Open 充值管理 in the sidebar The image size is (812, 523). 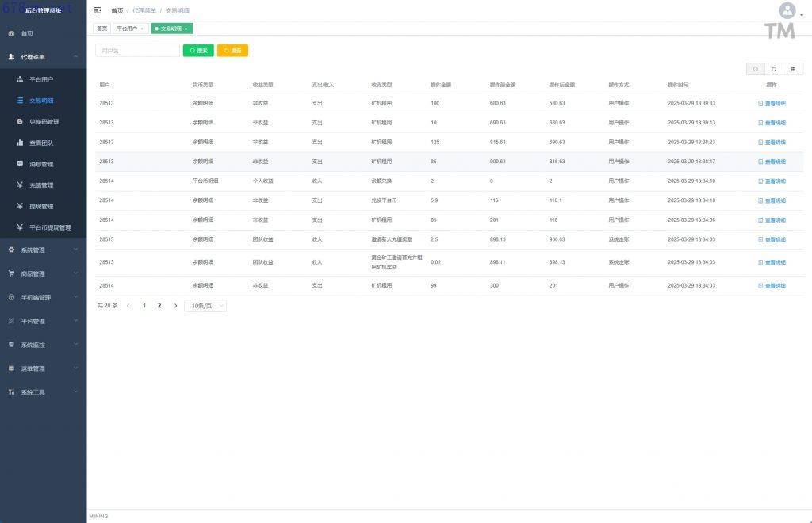(41, 185)
